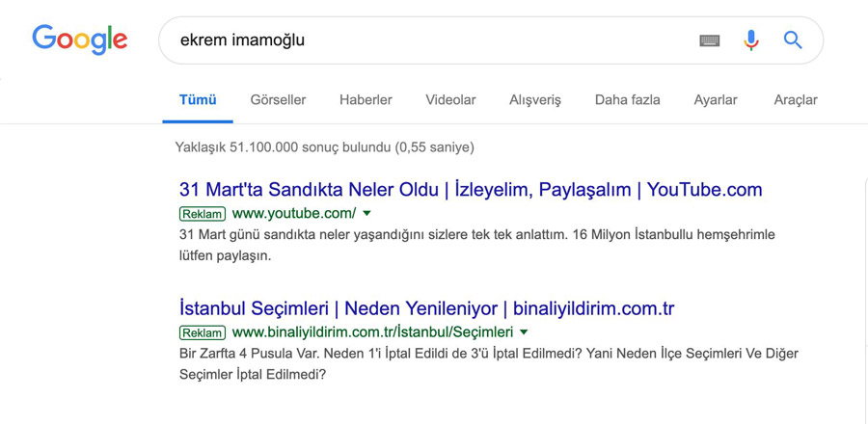Click the Reklam badge on YouTube ad
This screenshot has width=868, height=424.
(x=203, y=213)
